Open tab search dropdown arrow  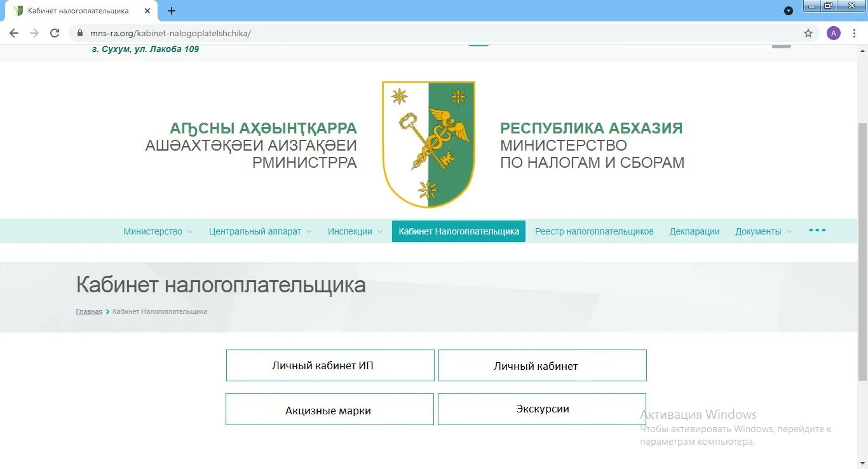click(789, 11)
